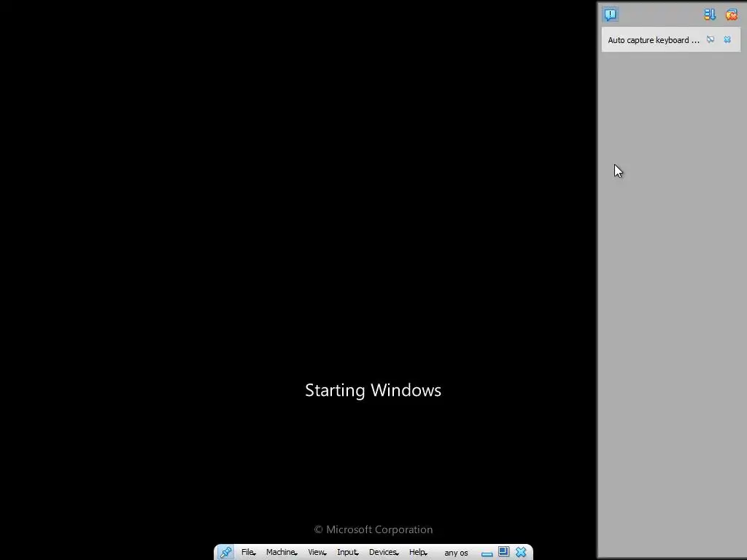Close the virtual machine from mini toolbar
The image size is (747, 560).
point(521,553)
